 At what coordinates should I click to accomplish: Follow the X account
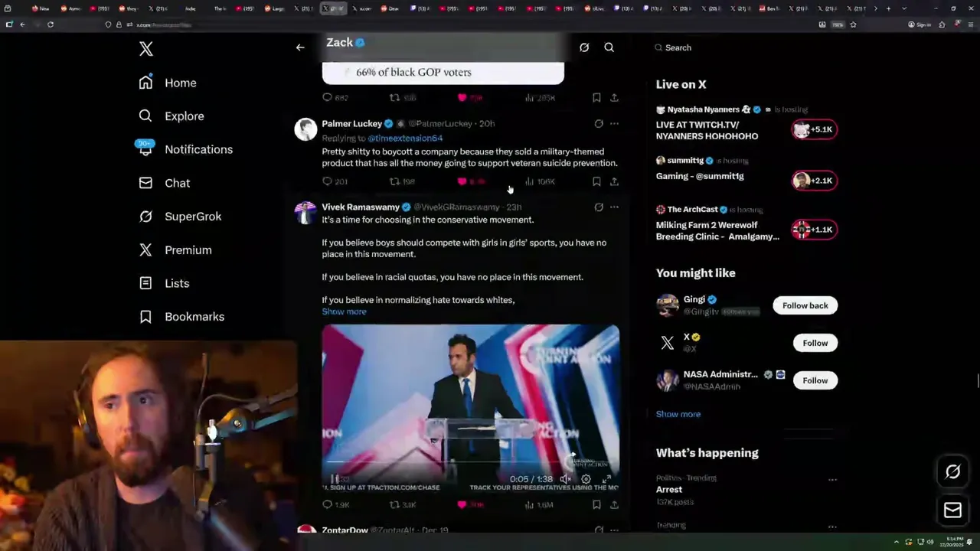tap(815, 343)
